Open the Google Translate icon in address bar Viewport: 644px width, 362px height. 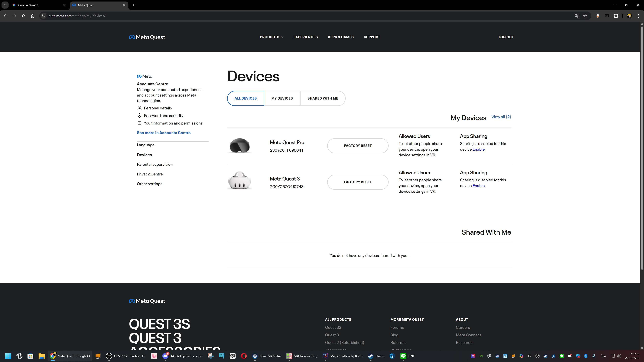(577, 16)
